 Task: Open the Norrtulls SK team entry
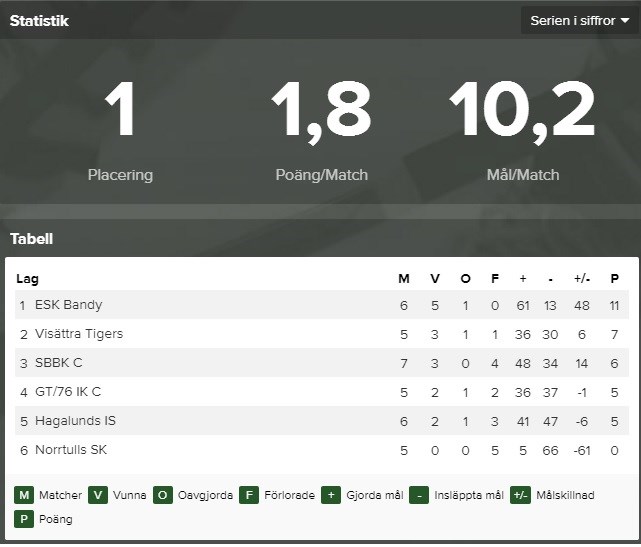[x=71, y=450]
